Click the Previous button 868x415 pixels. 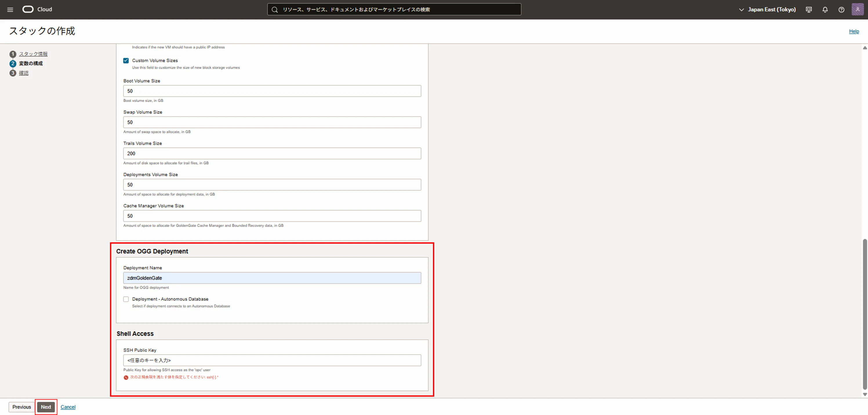pos(21,407)
